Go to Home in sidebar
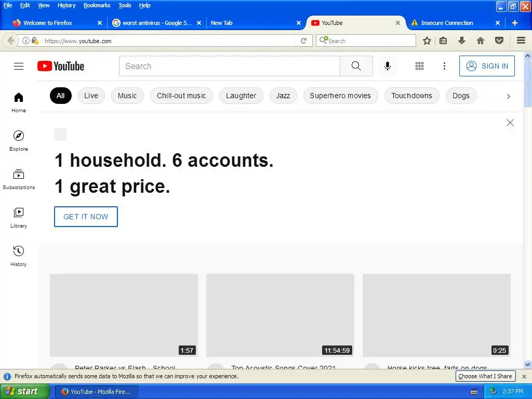532x399 pixels. pyautogui.click(x=19, y=102)
